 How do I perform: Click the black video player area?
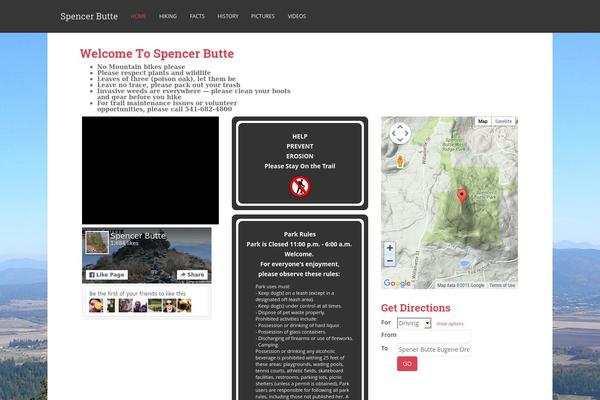point(150,170)
